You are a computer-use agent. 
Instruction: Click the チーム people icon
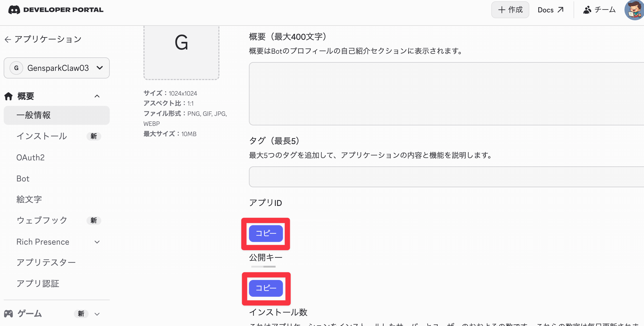[x=587, y=10]
